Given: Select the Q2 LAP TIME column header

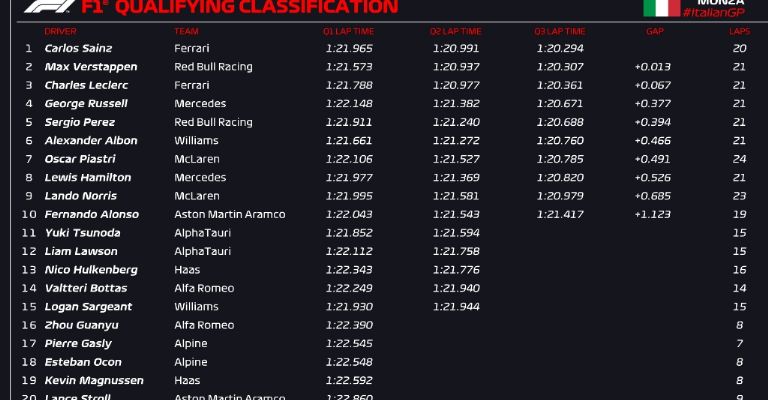Looking at the screenshot, I should tap(457, 31).
